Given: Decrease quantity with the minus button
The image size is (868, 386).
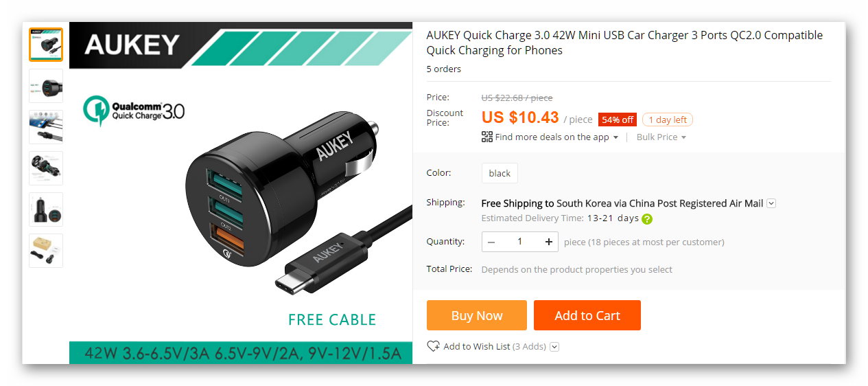Looking at the screenshot, I should tap(491, 242).
